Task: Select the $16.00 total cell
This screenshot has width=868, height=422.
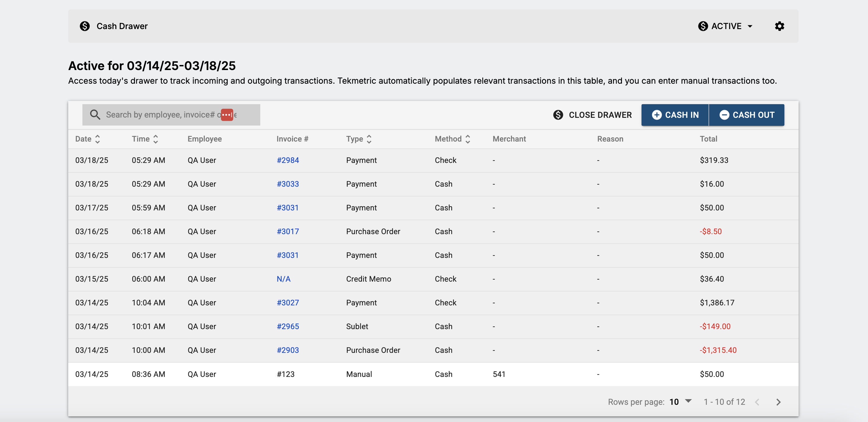Action: pyautogui.click(x=712, y=184)
